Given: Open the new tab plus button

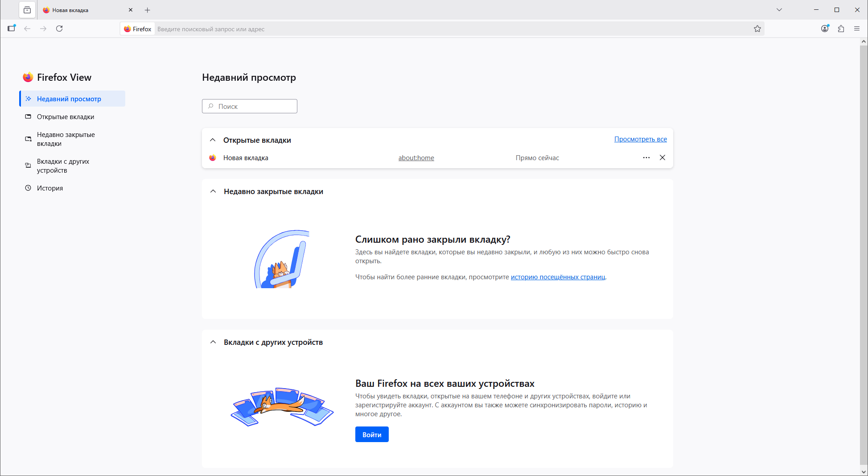Looking at the screenshot, I should [148, 10].
